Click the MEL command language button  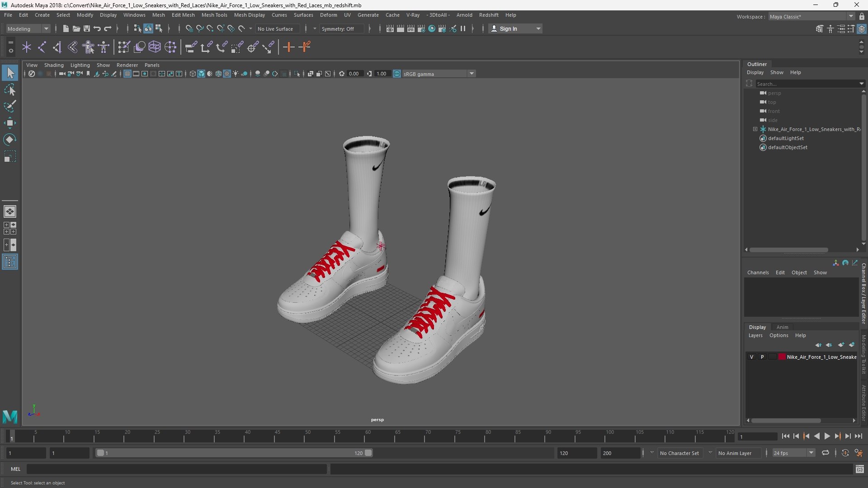pyautogui.click(x=16, y=469)
